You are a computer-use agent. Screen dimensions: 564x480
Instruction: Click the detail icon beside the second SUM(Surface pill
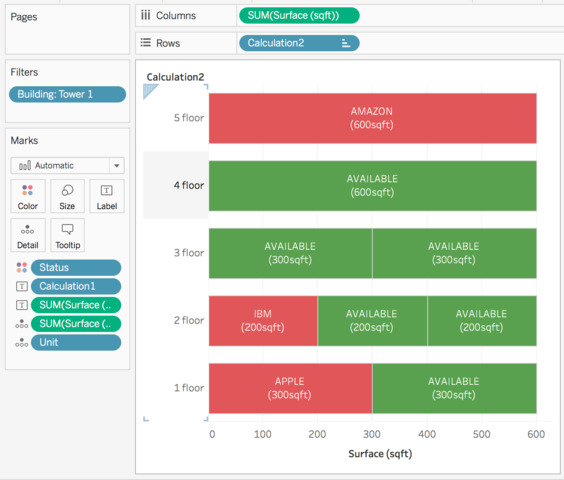pos(22,323)
